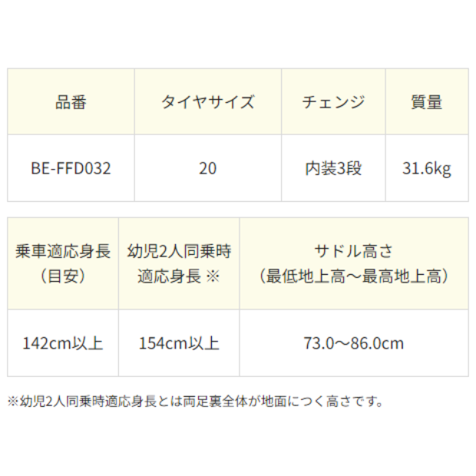Click the ※ footnote about 両足裏全体

coord(195,401)
